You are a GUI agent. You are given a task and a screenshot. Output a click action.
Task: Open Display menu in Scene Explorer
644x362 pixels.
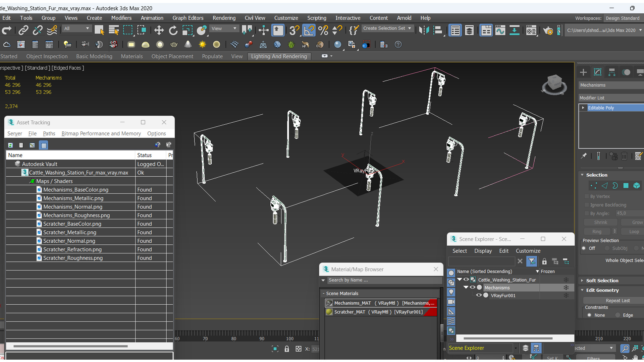483,251
